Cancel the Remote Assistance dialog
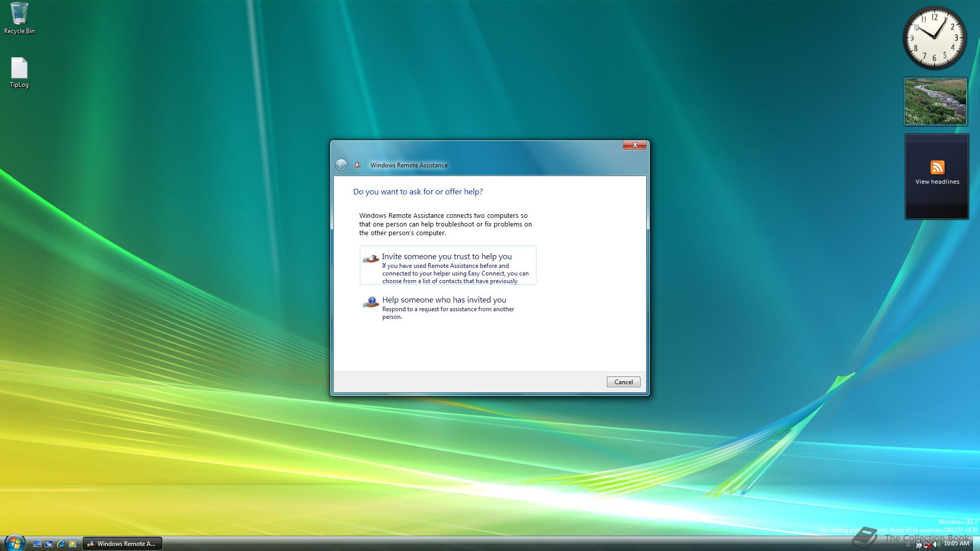Image resolution: width=980 pixels, height=551 pixels. 623,382
